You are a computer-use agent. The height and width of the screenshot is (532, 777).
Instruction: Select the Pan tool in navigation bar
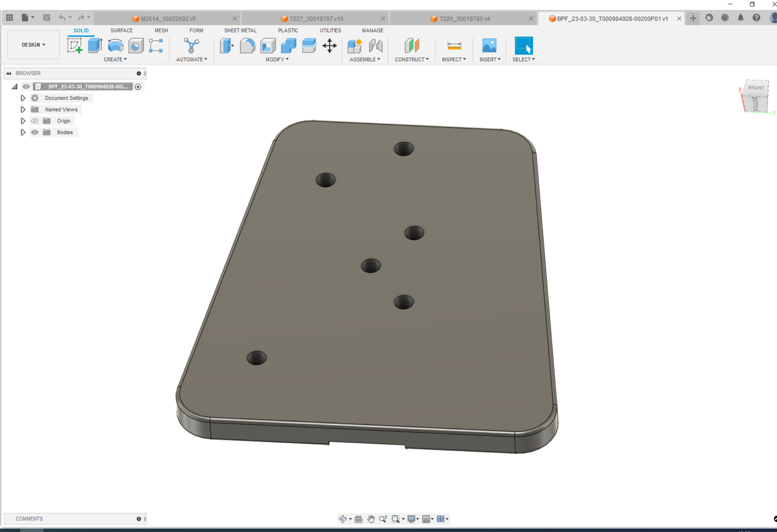[371, 519]
